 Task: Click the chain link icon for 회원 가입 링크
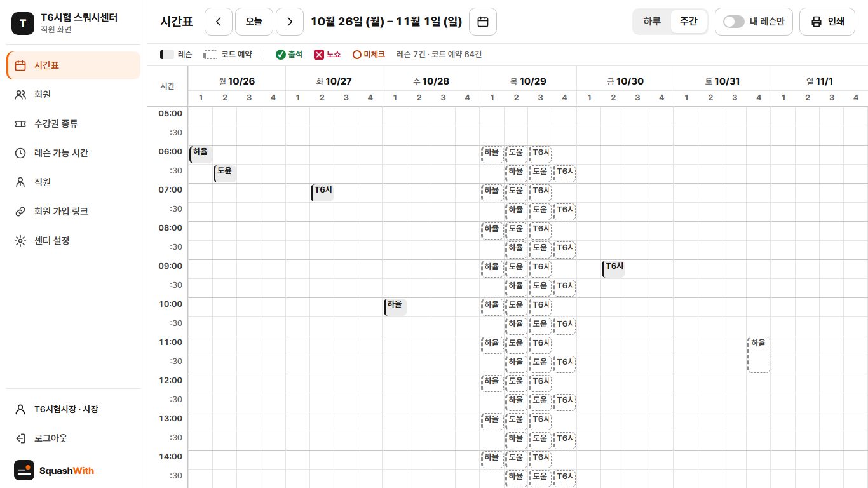pyautogui.click(x=20, y=212)
